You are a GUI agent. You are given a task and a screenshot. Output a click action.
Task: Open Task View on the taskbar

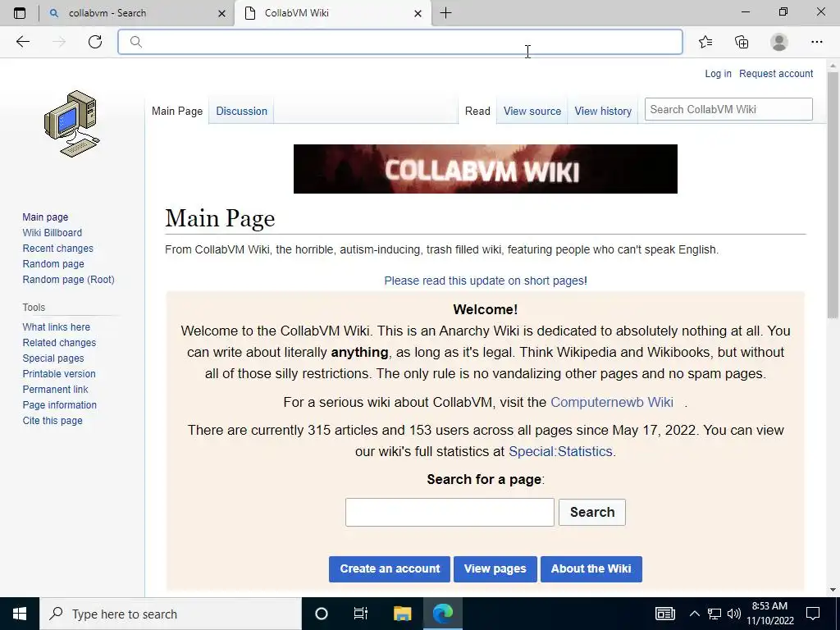[x=361, y=614]
